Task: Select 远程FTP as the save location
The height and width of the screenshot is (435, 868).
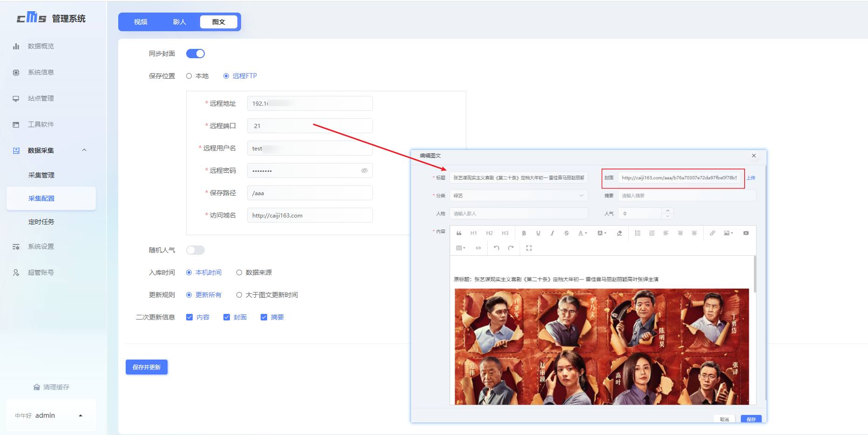Action: click(x=240, y=76)
